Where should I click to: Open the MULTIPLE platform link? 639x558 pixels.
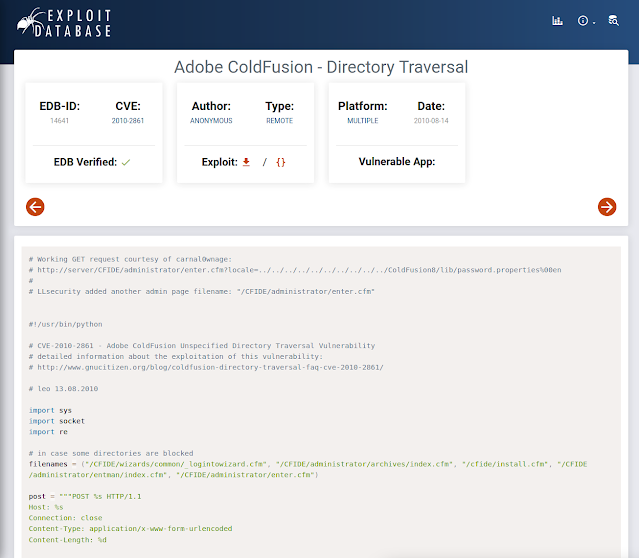tap(363, 121)
